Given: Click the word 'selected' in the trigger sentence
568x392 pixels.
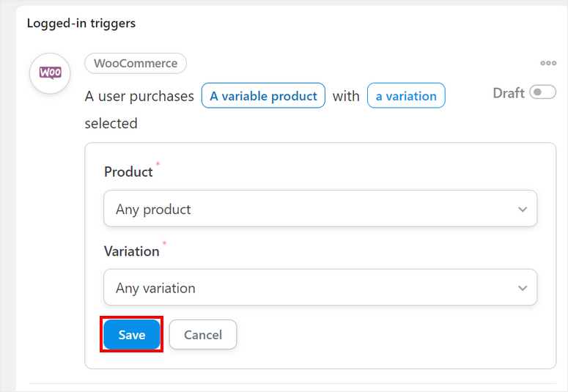Looking at the screenshot, I should tap(111, 124).
